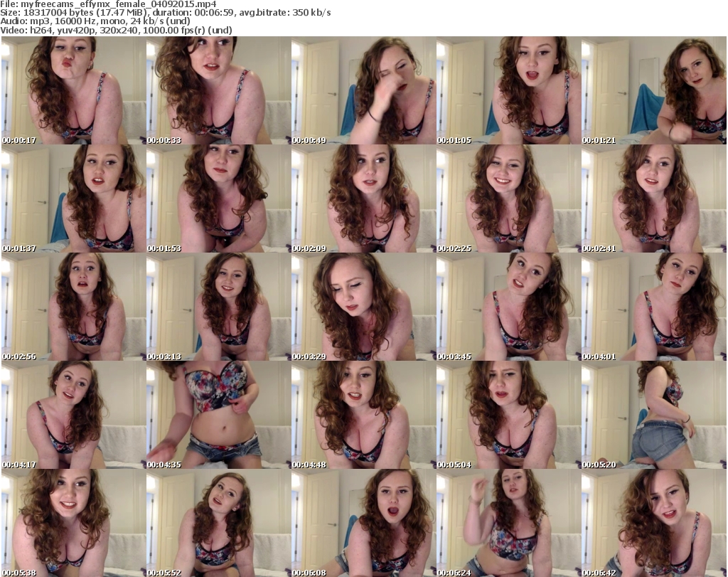Open the 00:03:45 thumbnail
This screenshot has width=728, height=577.
509,307
